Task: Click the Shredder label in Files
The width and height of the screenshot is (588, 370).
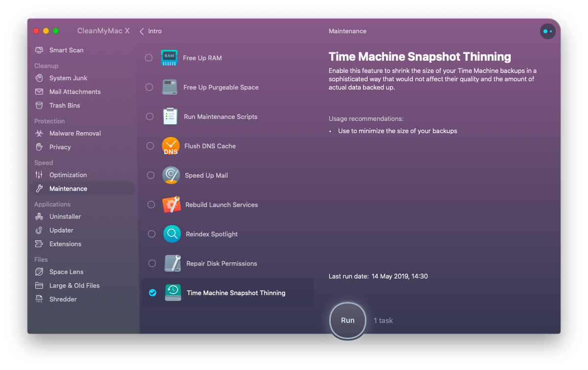Action: [x=63, y=300]
